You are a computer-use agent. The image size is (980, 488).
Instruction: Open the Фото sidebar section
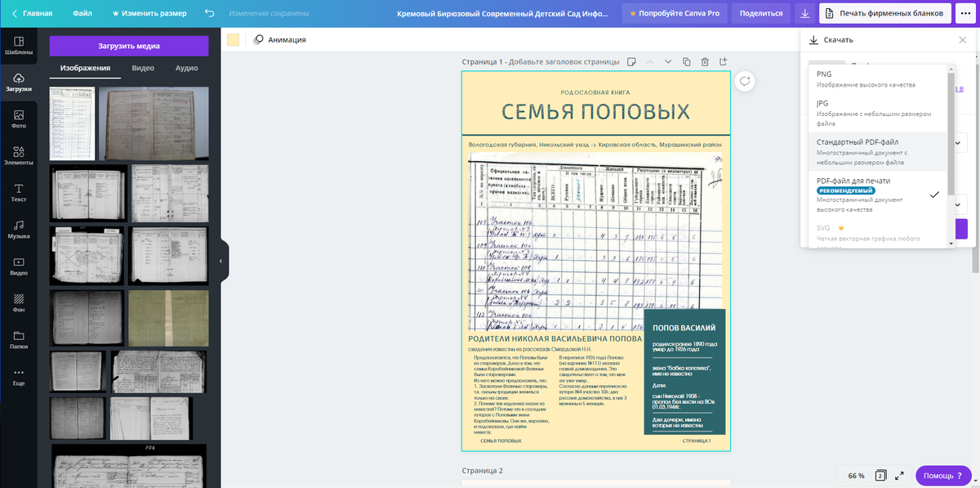click(x=19, y=119)
